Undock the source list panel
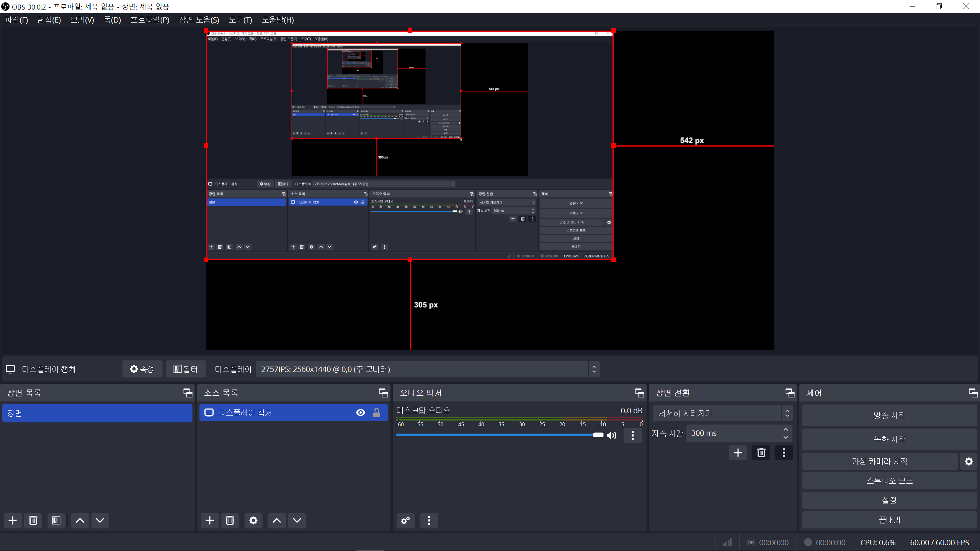Screen dimensions: 980x551 [384, 393]
